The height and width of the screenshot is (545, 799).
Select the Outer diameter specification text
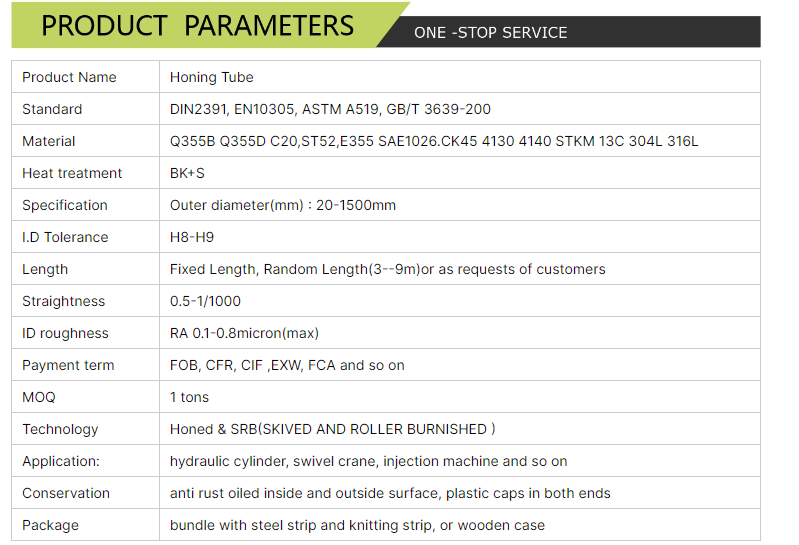(x=283, y=205)
